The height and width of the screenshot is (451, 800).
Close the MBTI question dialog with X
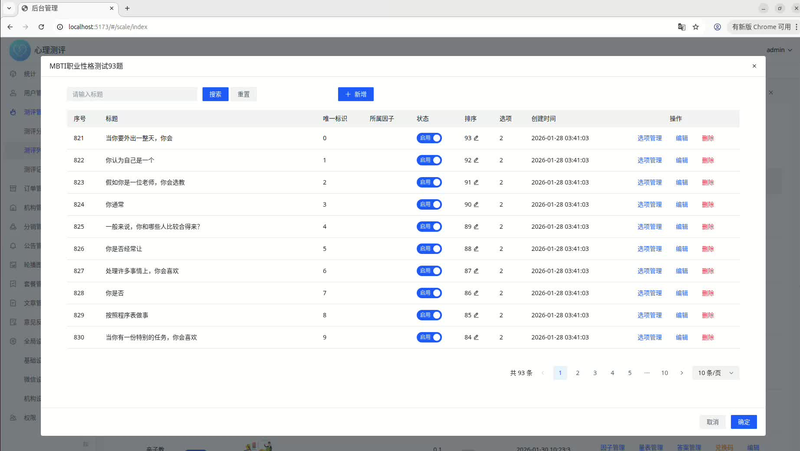754,66
